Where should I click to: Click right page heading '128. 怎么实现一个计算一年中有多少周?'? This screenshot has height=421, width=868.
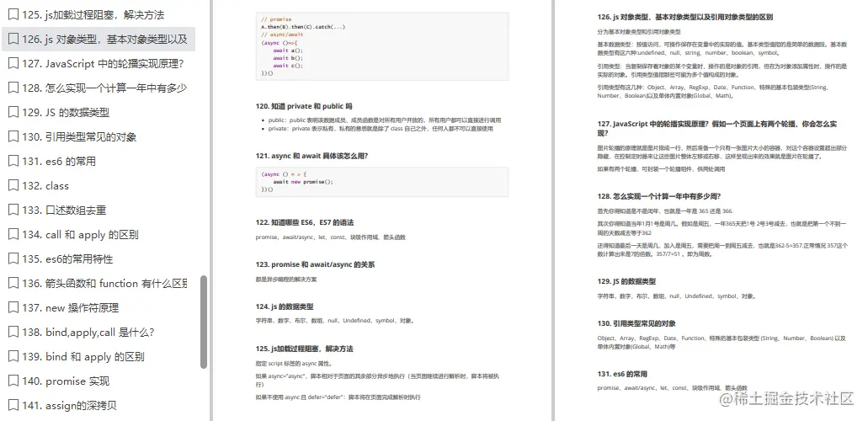pyautogui.click(x=658, y=196)
